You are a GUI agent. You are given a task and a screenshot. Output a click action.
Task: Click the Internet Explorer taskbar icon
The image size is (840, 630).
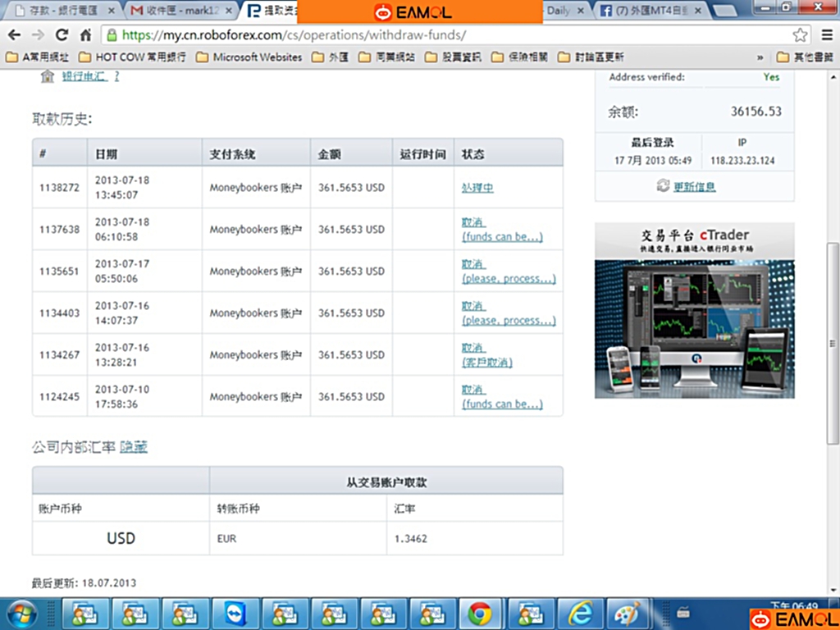580,614
